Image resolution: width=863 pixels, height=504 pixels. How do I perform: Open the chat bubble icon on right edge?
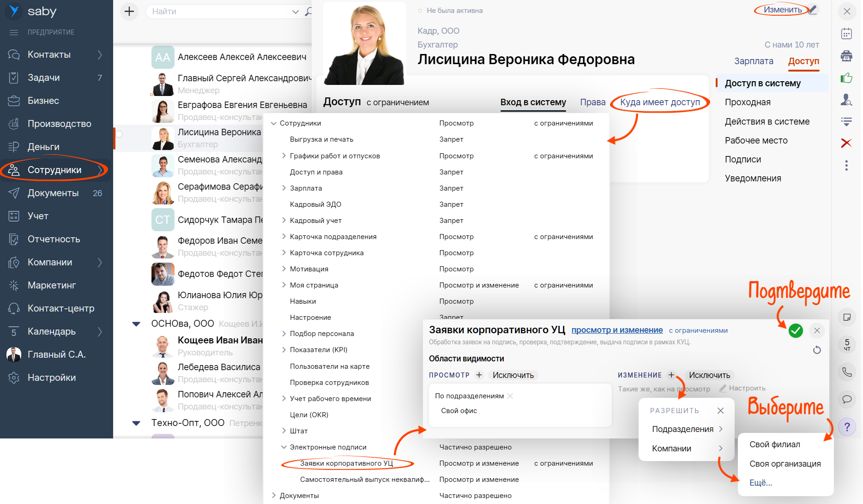click(x=847, y=399)
